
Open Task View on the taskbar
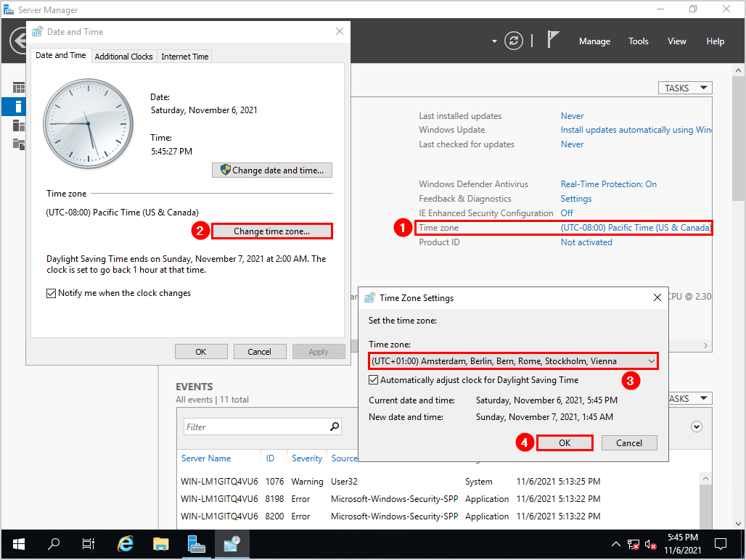point(89,544)
